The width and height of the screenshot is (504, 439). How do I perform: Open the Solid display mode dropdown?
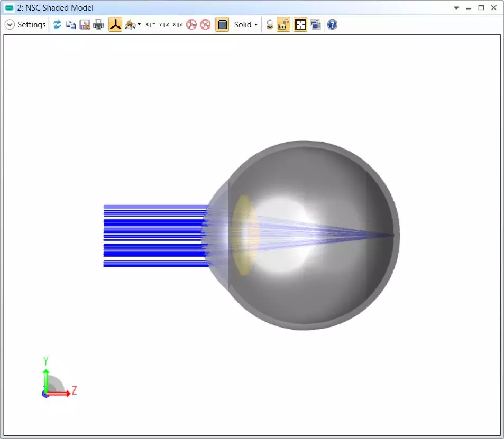pyautogui.click(x=246, y=25)
